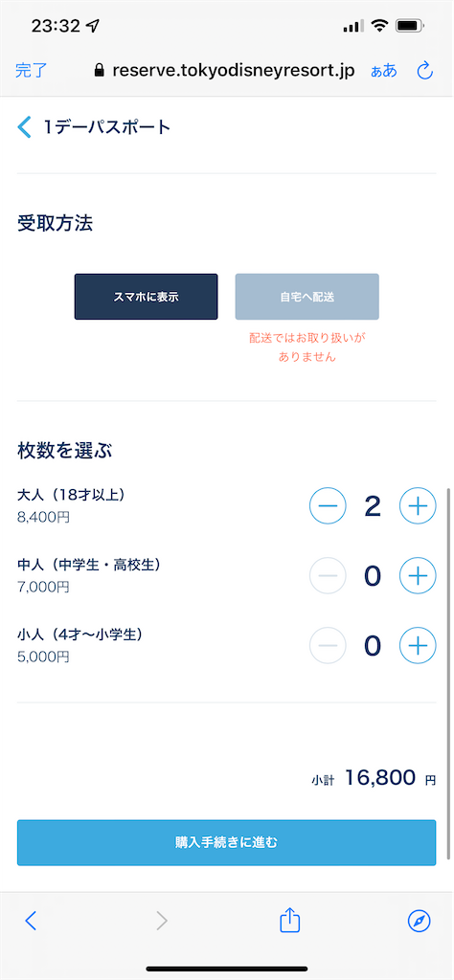Click the page scrollbar on the right edge

coord(448,673)
